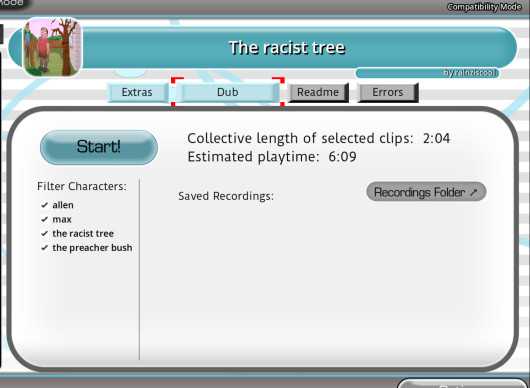Click the title text in the banner
The image size is (530, 388).
[x=287, y=48]
